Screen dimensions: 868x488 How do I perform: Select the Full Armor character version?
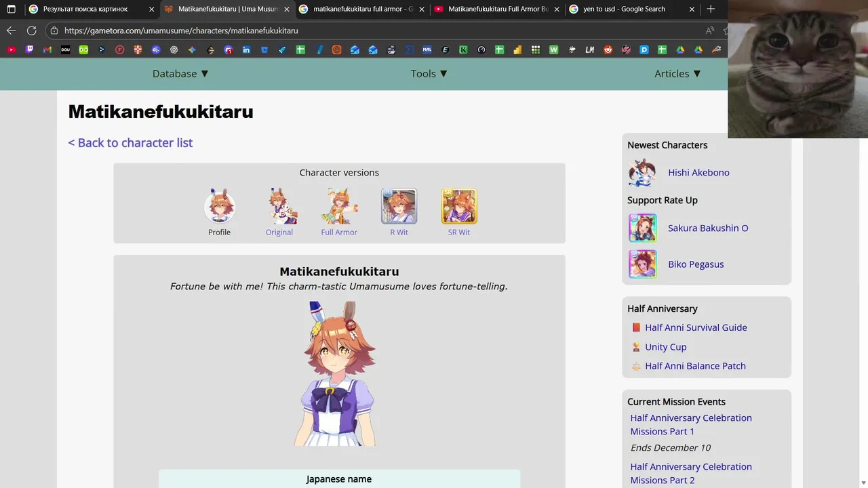pos(339,212)
